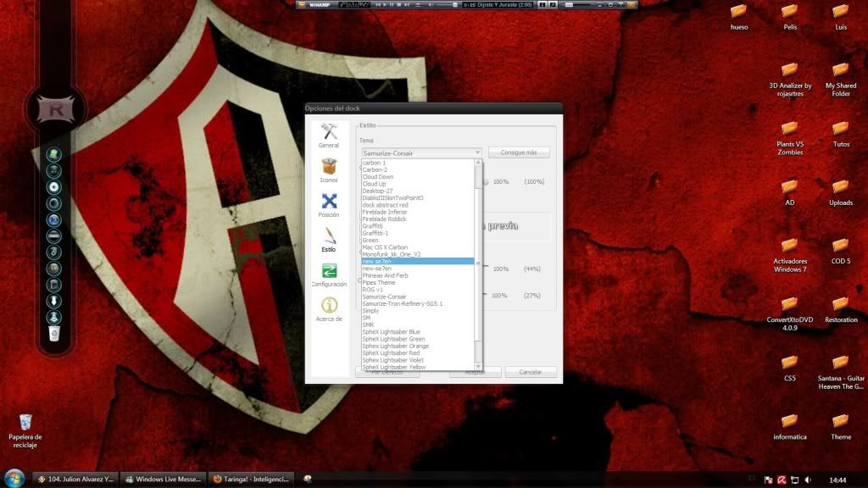
Task: Click the theme list scroll-down arrow
Action: click(x=478, y=366)
